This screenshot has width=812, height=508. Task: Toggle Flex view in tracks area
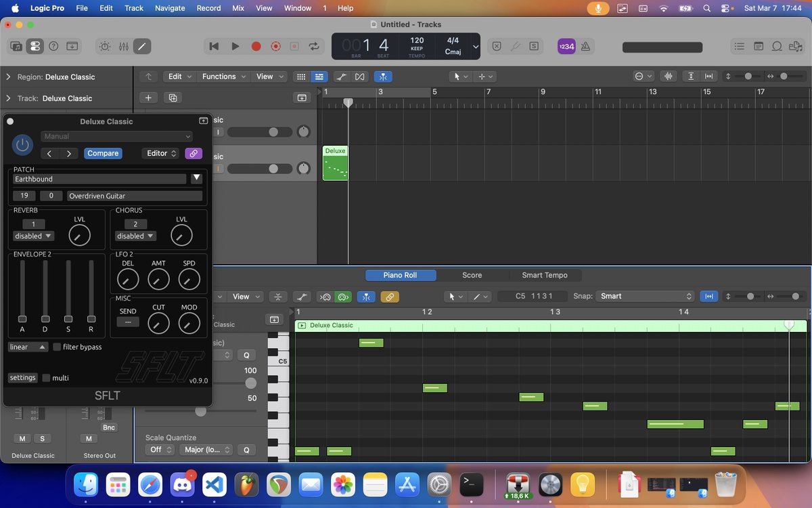[x=360, y=77]
